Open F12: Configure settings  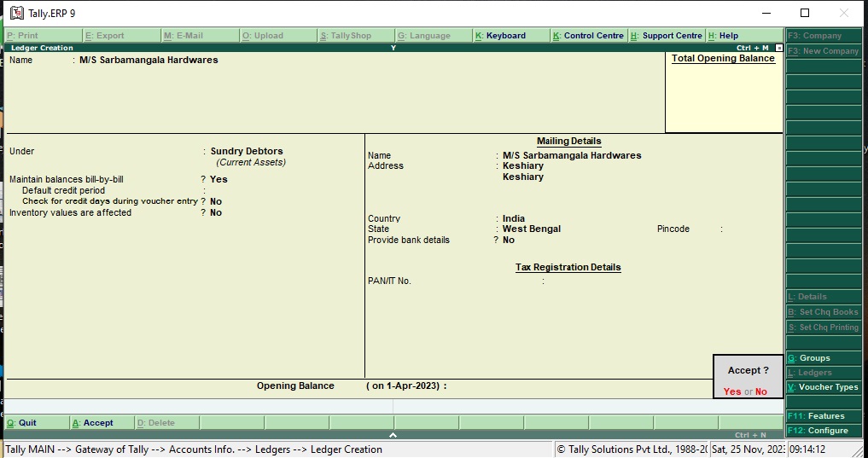coord(824,431)
